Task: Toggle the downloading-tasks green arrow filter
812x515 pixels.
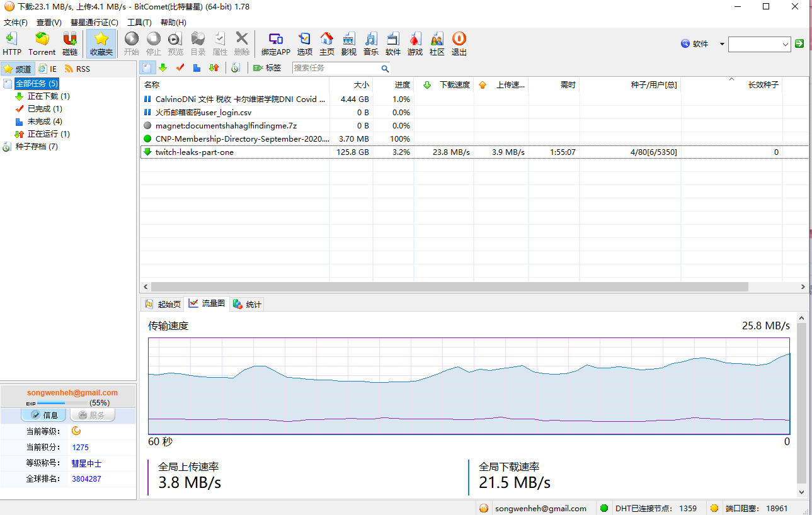Action: pyautogui.click(x=163, y=68)
